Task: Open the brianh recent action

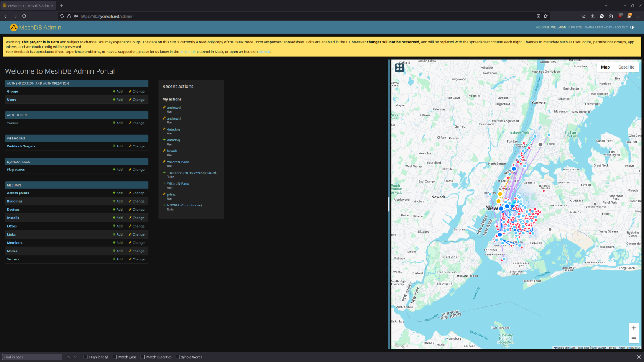Action: (x=172, y=151)
